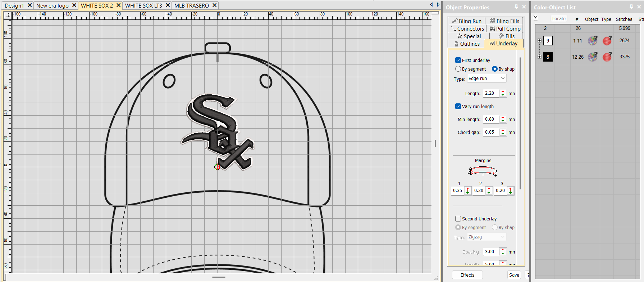Click the Chord gap 0.05 field
Image resolution: width=644 pixels, height=282 pixels.
(491, 132)
